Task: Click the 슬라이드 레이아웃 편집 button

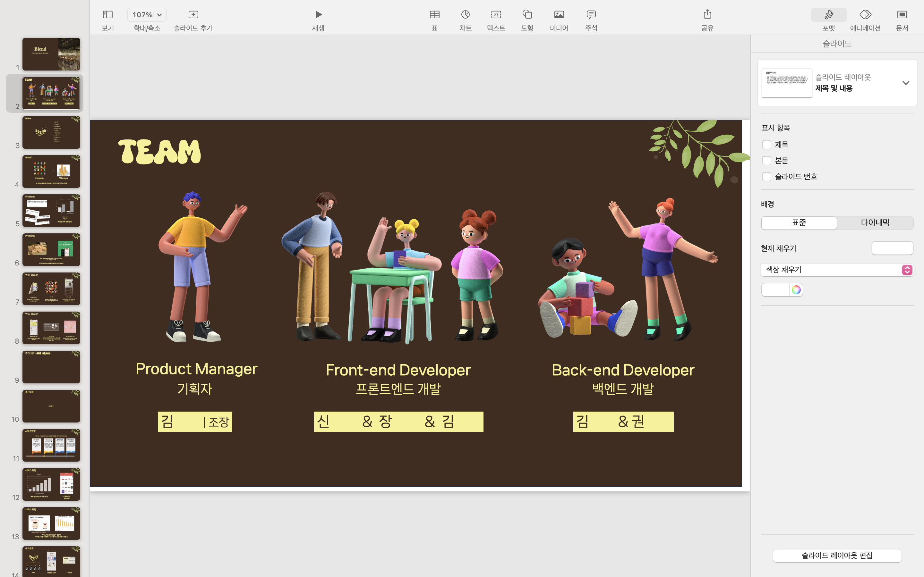Action: point(837,555)
